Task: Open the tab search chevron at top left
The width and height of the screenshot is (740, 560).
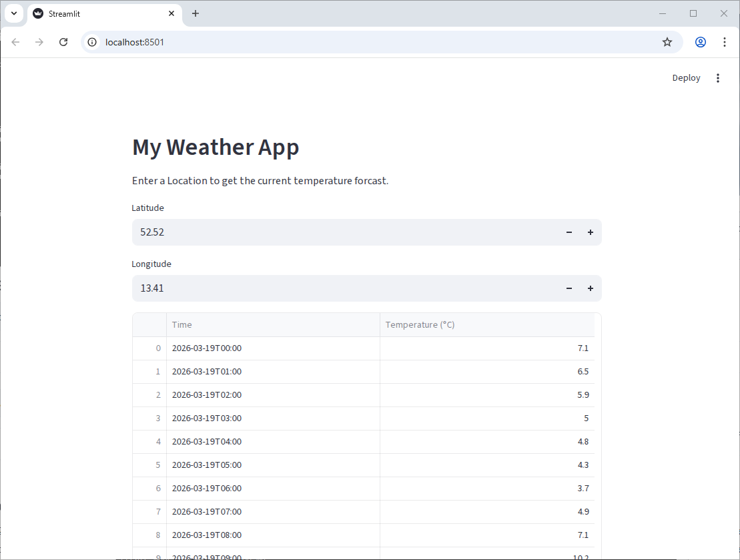Action: coord(14,13)
